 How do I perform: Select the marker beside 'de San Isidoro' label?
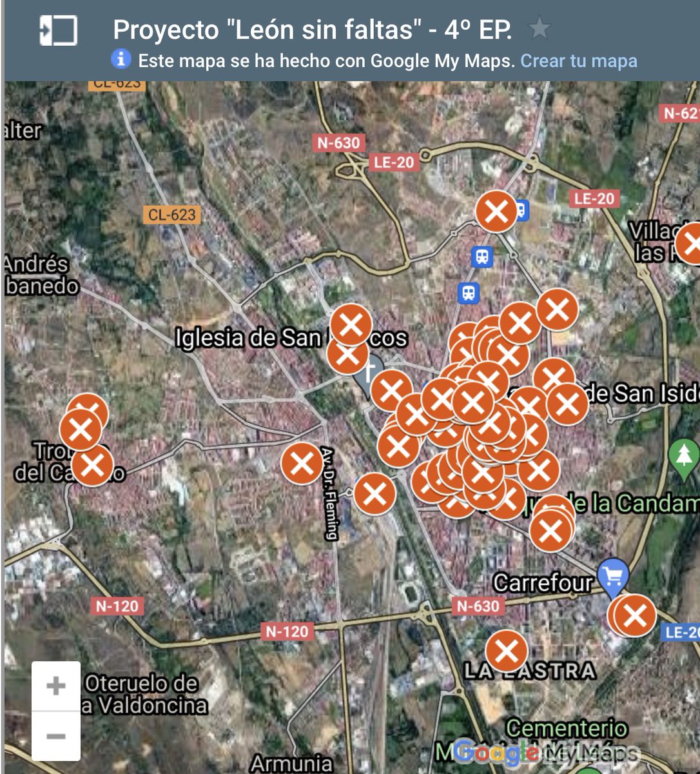(x=568, y=404)
